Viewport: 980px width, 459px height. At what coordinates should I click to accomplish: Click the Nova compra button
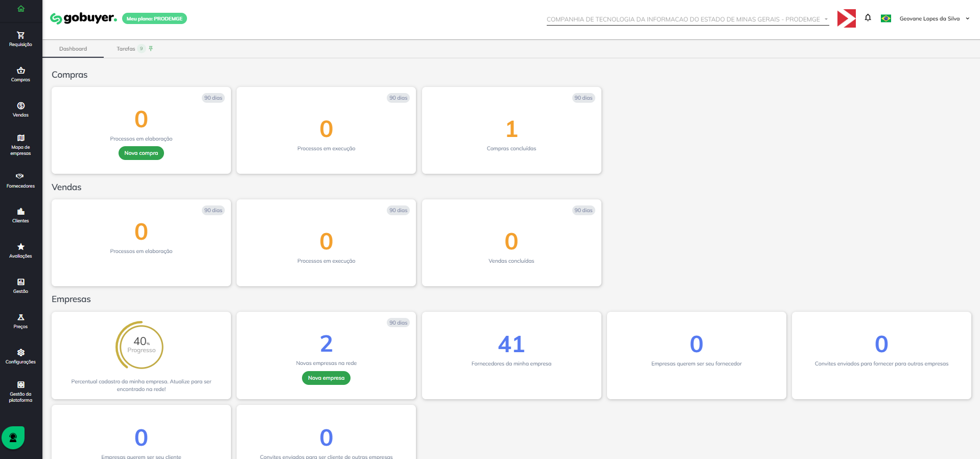point(141,153)
